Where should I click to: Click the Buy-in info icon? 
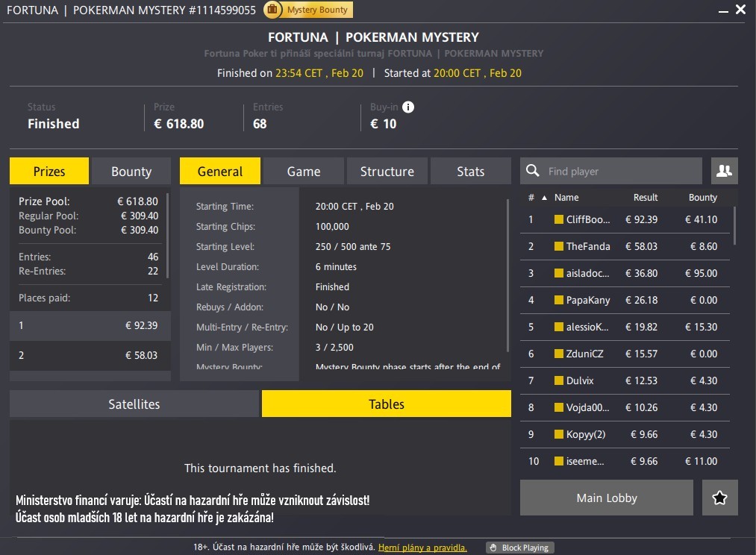408,107
